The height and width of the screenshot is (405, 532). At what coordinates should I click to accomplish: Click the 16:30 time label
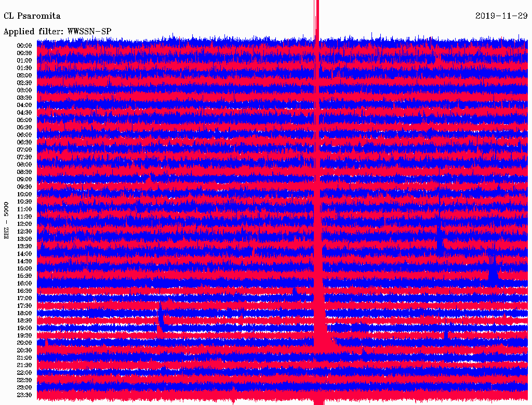(x=24, y=291)
